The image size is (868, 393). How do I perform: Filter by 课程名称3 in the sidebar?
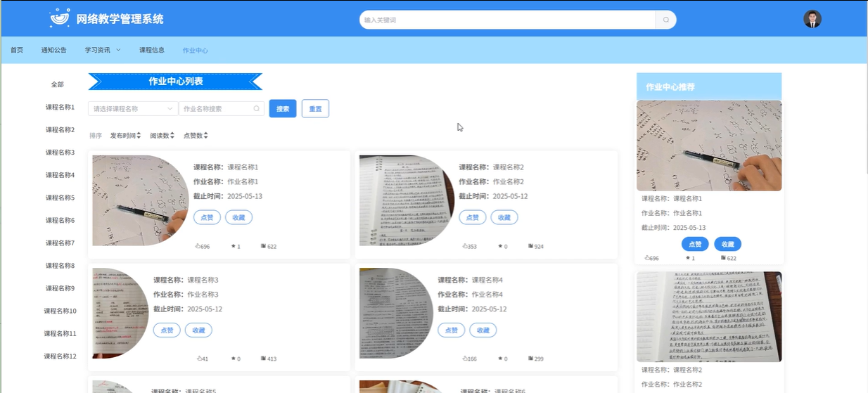[x=60, y=152]
